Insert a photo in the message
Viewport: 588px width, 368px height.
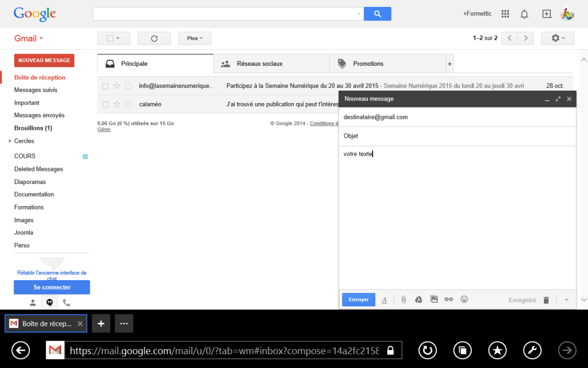pos(434,299)
